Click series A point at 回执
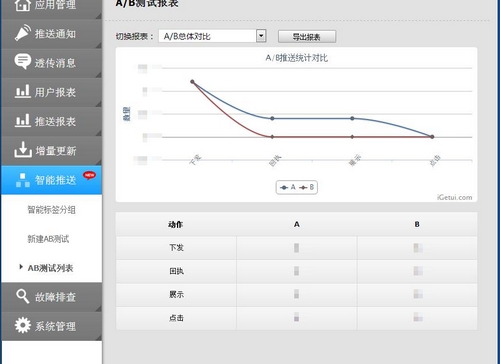 (x=272, y=118)
